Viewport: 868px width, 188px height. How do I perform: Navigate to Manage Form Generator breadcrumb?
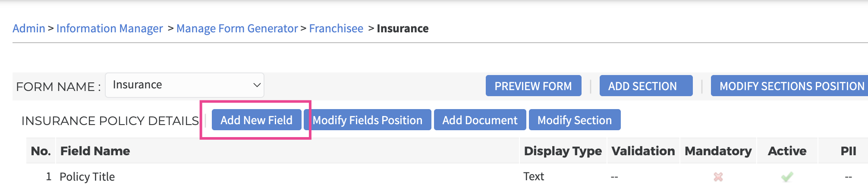coord(237,28)
